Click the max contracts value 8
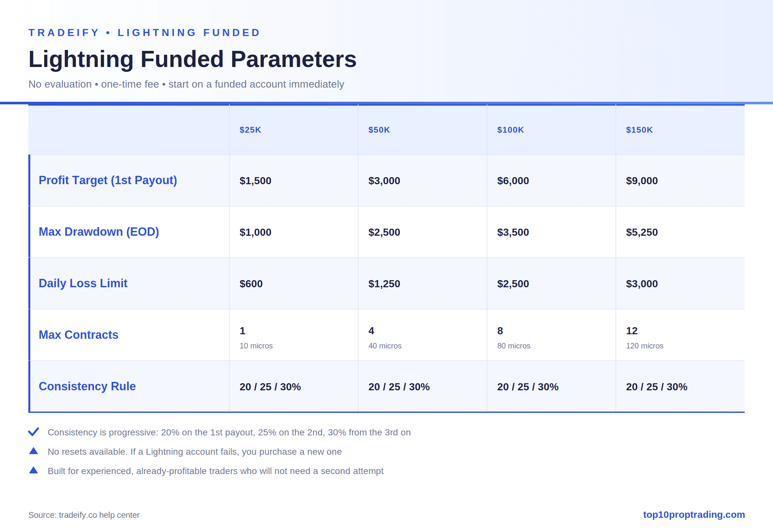The height and width of the screenshot is (532, 773). (x=500, y=331)
